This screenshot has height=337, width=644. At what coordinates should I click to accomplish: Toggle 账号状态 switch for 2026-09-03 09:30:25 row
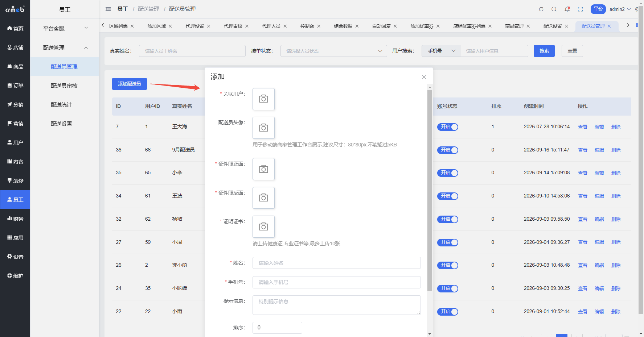[447, 288]
